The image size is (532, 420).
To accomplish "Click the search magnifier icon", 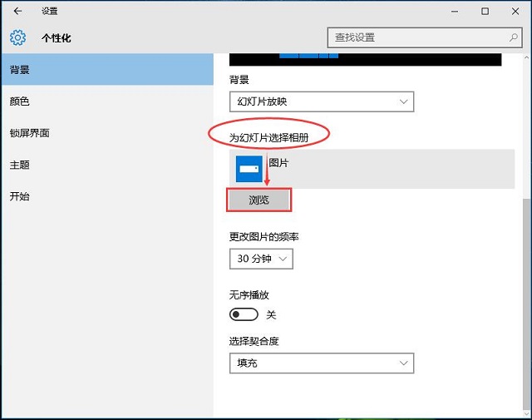I will tap(514, 38).
